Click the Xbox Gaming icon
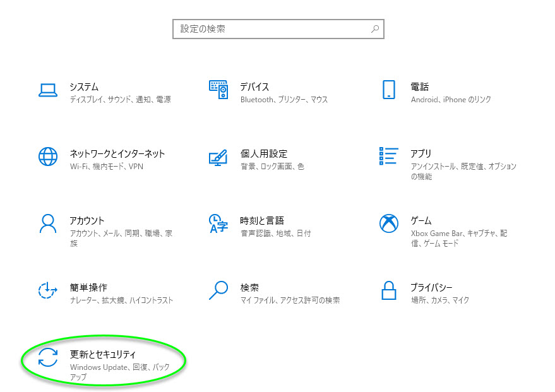 coord(389,223)
